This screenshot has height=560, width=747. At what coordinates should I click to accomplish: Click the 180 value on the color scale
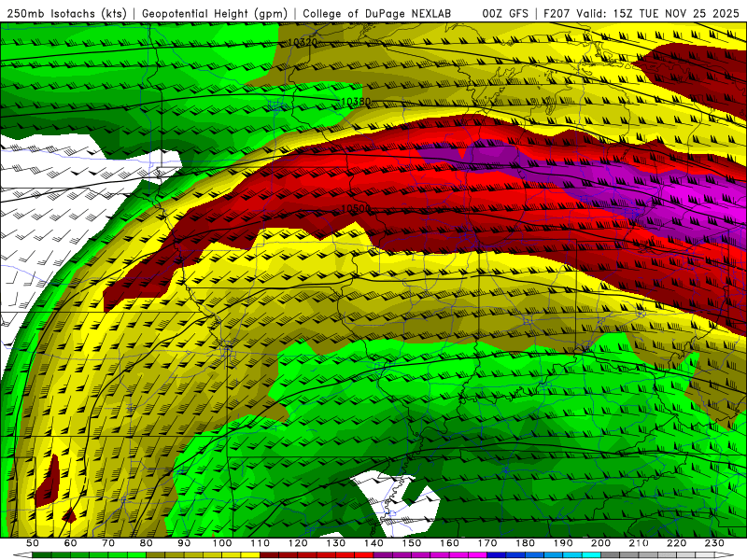(x=525, y=543)
